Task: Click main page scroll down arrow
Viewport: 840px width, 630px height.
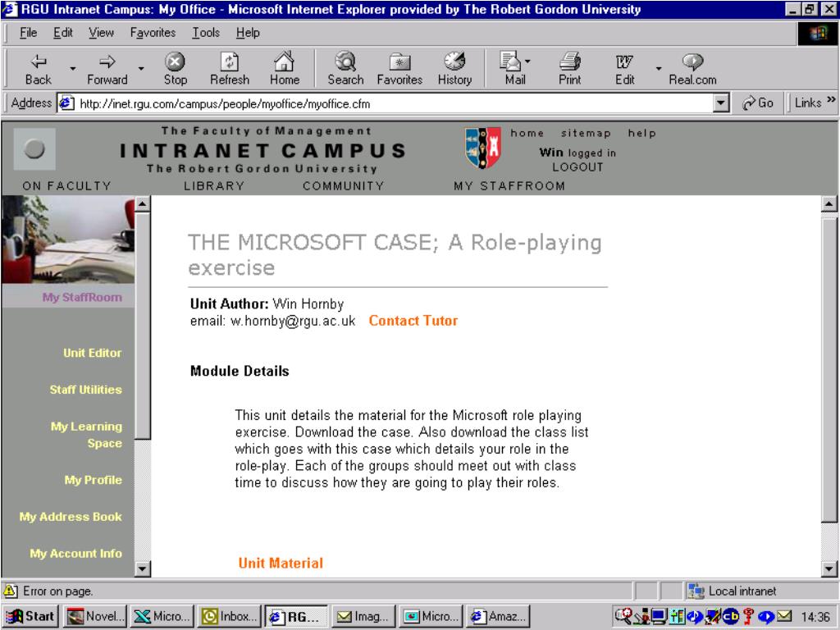Action: (x=829, y=569)
